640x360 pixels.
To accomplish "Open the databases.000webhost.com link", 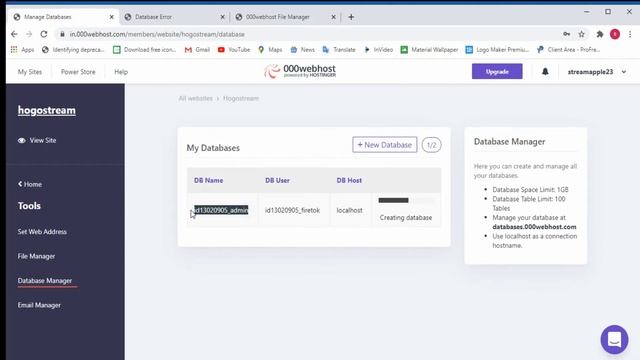I will click(x=534, y=227).
